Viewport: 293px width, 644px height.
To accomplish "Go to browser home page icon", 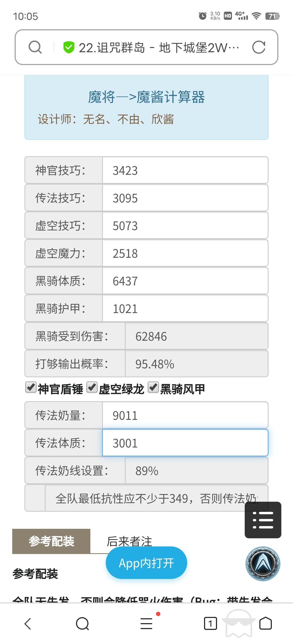I will click(265, 623).
